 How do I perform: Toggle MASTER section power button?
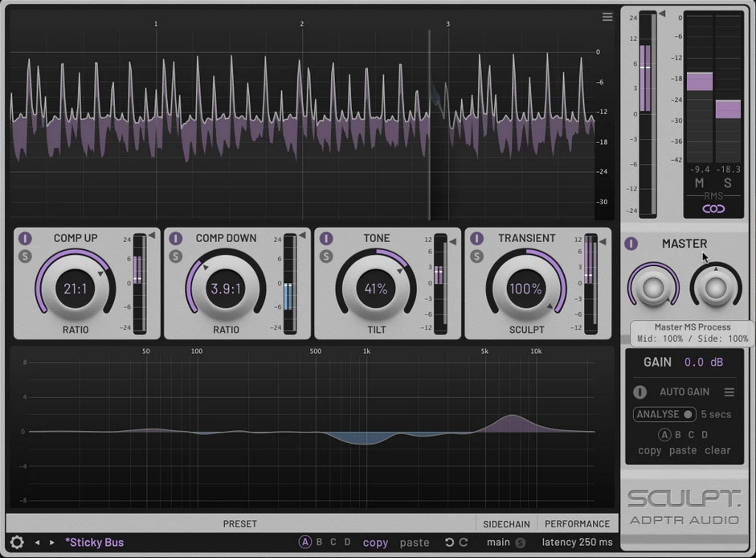point(631,244)
